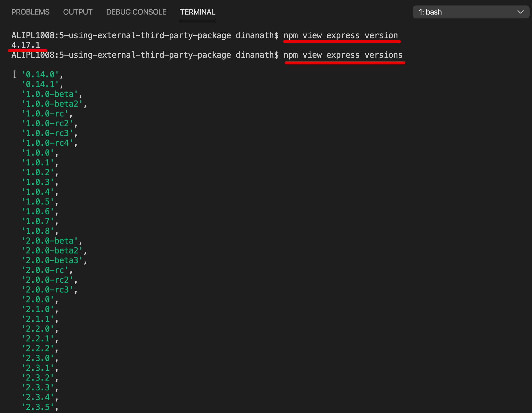
Task: Switch to the PROBLEMS tab
Action: pos(30,12)
